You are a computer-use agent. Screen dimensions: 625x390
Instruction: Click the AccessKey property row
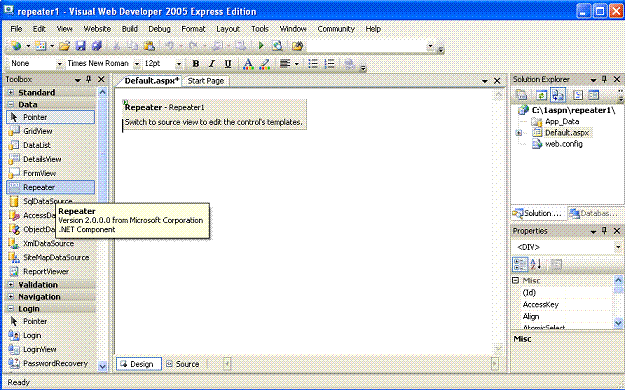coord(563,305)
